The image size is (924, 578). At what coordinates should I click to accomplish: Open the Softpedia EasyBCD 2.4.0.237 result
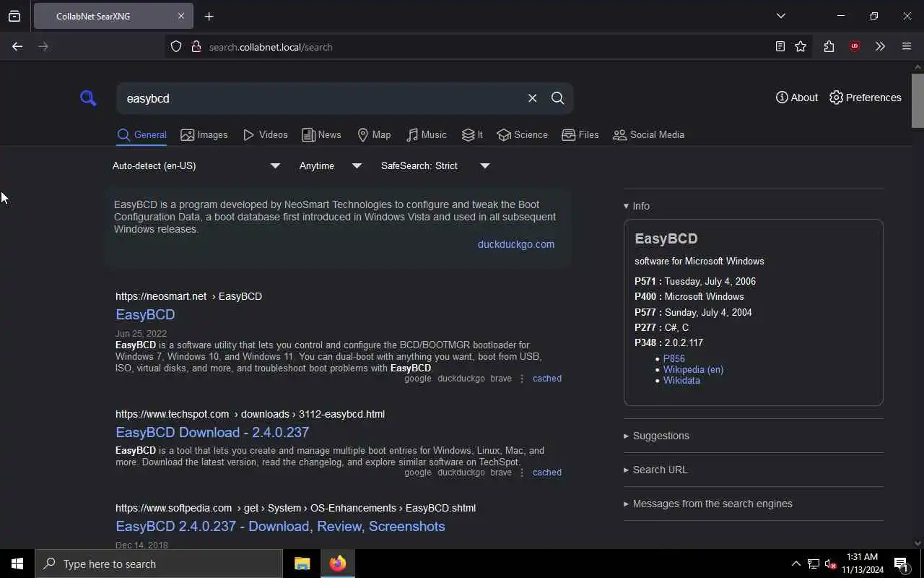(x=280, y=526)
